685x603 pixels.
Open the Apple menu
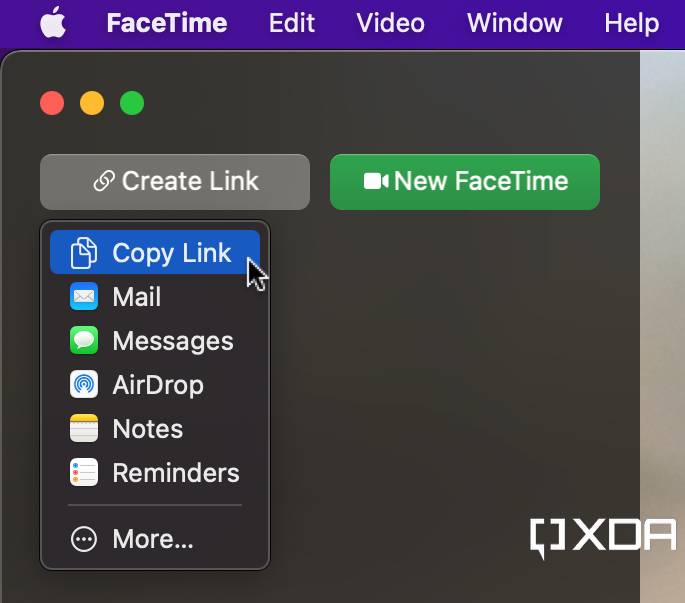[53, 23]
